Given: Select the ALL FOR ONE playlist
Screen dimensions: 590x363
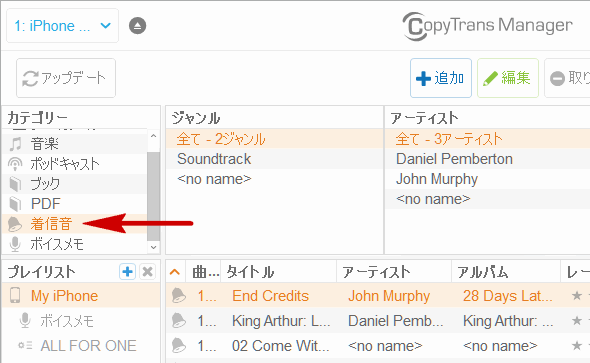Looking at the screenshot, I should 81,346.
